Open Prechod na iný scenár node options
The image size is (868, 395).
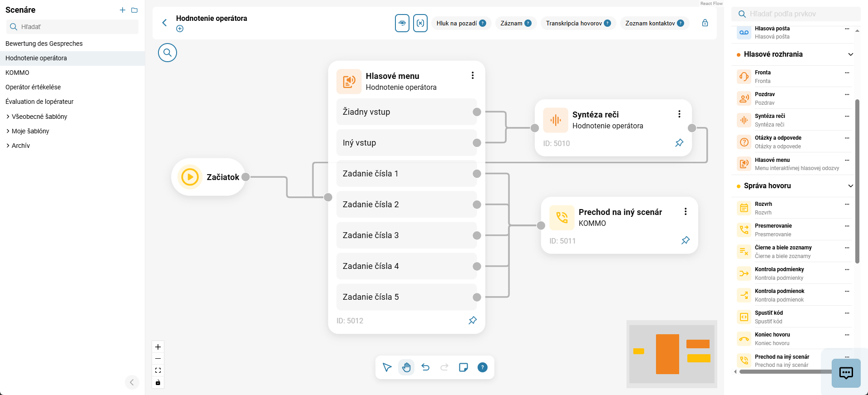pos(686,211)
